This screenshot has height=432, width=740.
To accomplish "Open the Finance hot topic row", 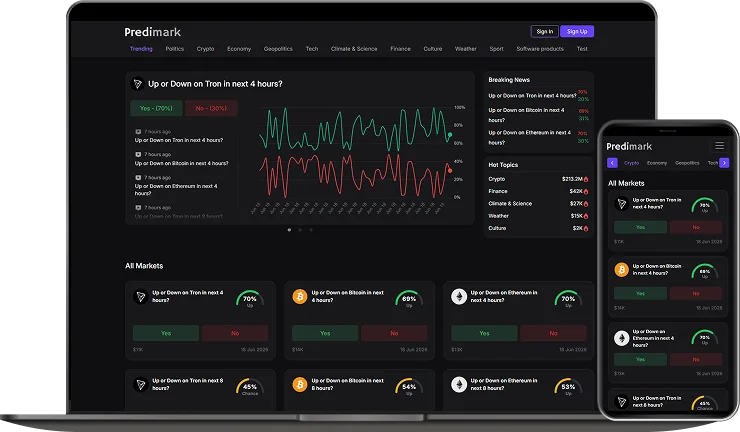I will [x=538, y=191].
